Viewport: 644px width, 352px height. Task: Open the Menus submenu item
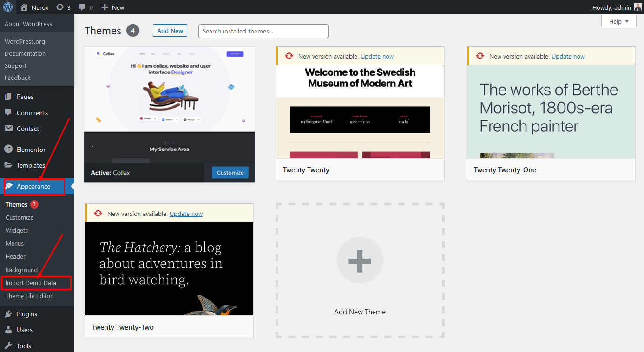(15, 243)
